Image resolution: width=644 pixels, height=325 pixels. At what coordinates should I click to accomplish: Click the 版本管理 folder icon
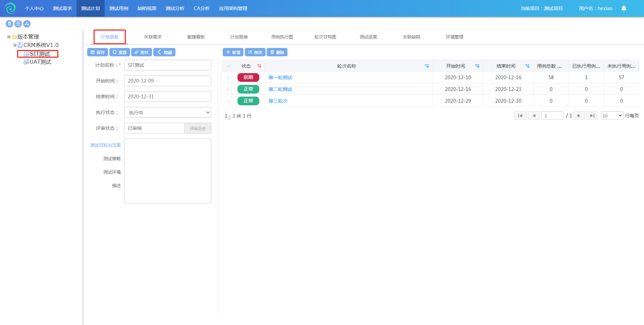14,37
